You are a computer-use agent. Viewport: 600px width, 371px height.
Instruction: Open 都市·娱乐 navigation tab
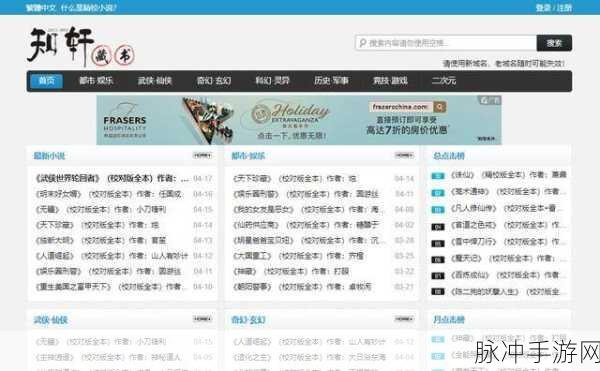pyautogui.click(x=96, y=81)
